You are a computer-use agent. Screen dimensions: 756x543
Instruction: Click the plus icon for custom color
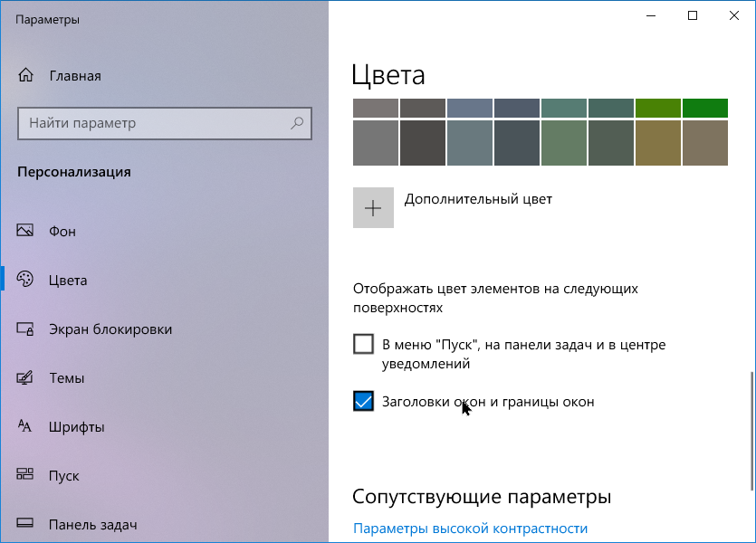(373, 207)
